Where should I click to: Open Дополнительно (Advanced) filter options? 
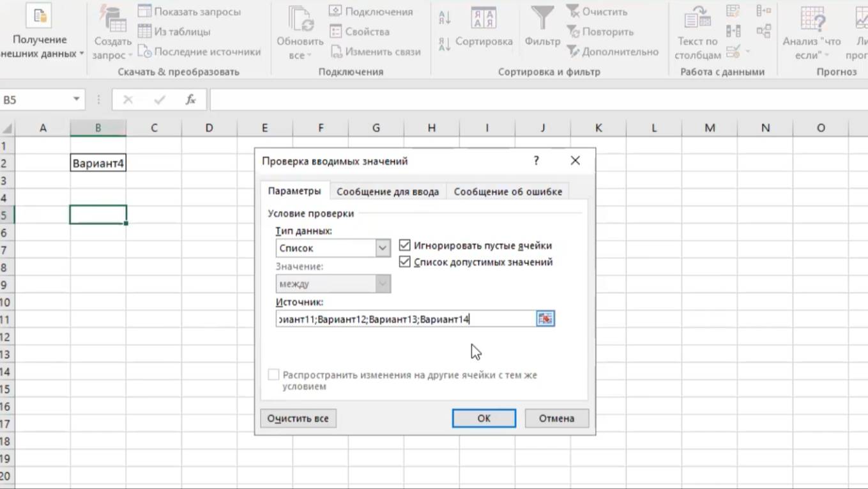point(612,51)
